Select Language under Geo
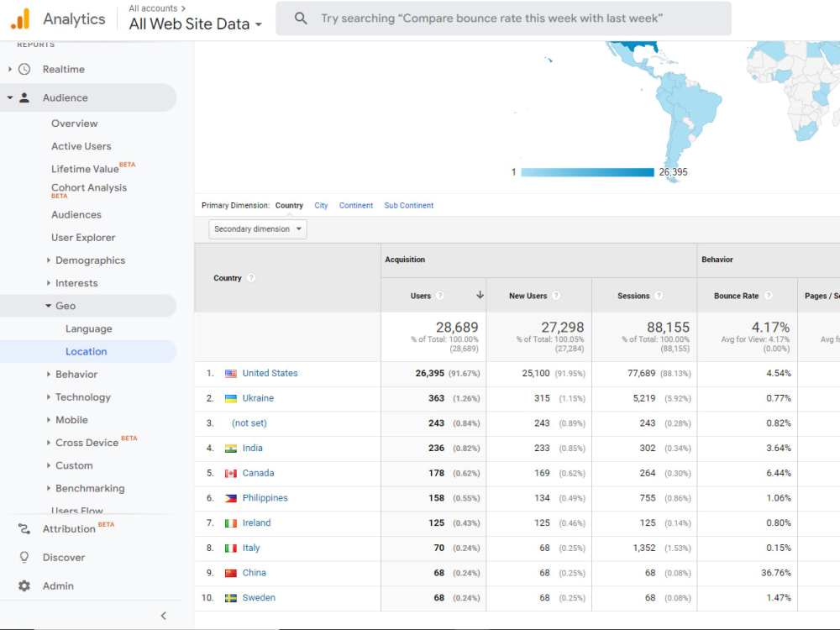This screenshot has height=630, width=840. pos(89,329)
